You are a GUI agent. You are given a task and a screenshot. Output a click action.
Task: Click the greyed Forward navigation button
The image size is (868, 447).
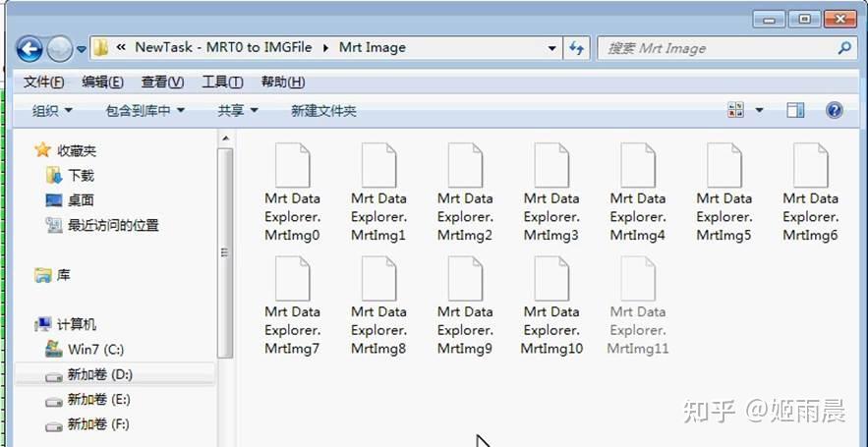point(59,49)
